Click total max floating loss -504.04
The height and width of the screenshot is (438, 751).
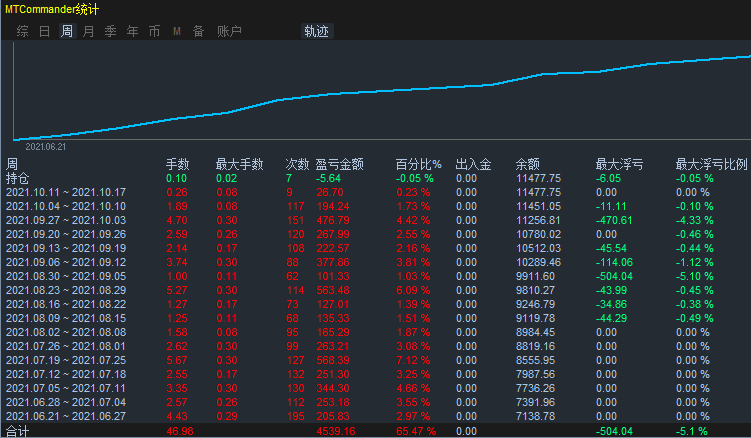pos(614,431)
